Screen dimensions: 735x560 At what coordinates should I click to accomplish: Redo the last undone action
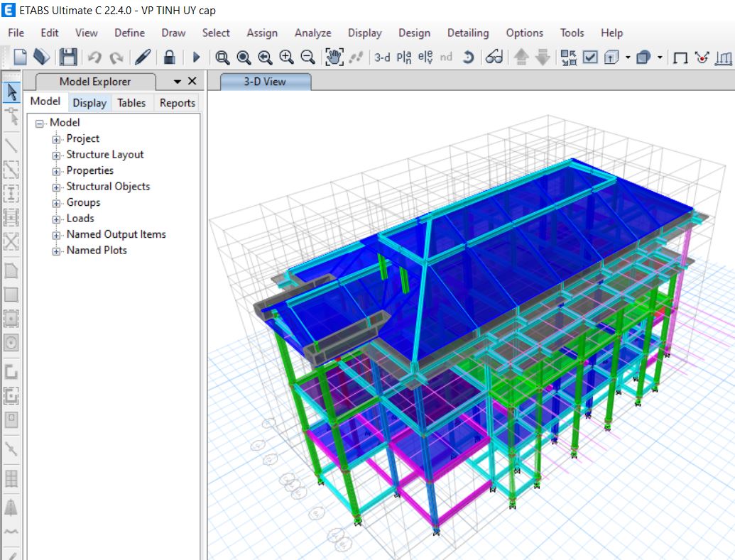click(116, 57)
